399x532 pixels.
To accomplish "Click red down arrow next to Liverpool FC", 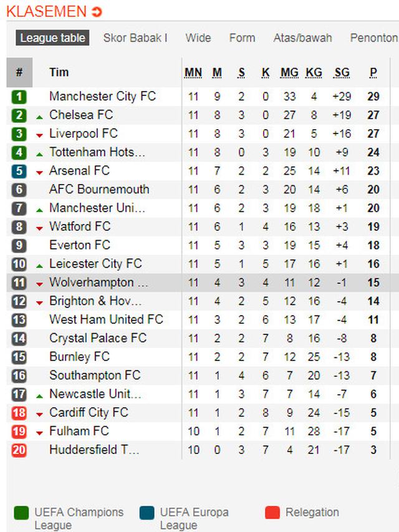I will (39, 135).
